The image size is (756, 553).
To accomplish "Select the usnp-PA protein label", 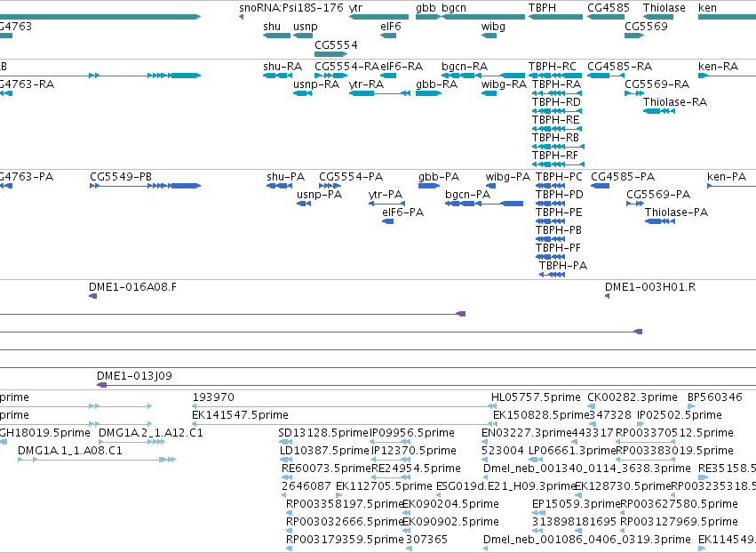I will (319, 195).
